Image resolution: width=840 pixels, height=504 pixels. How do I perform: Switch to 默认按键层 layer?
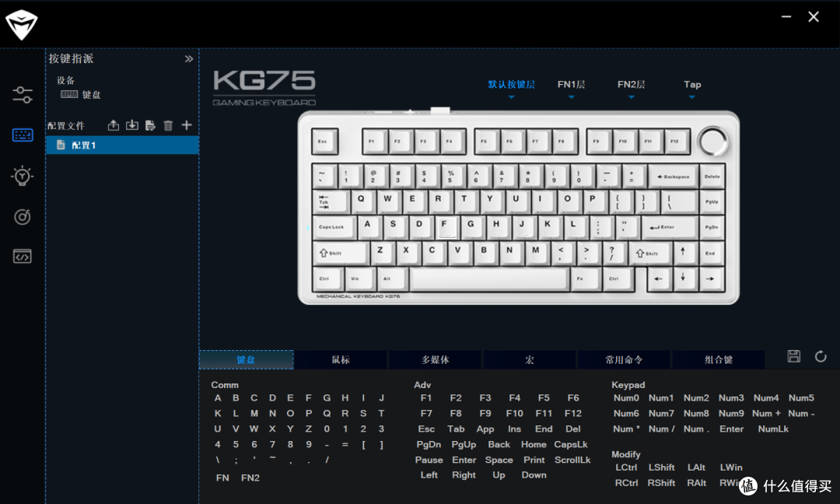pyautogui.click(x=512, y=85)
